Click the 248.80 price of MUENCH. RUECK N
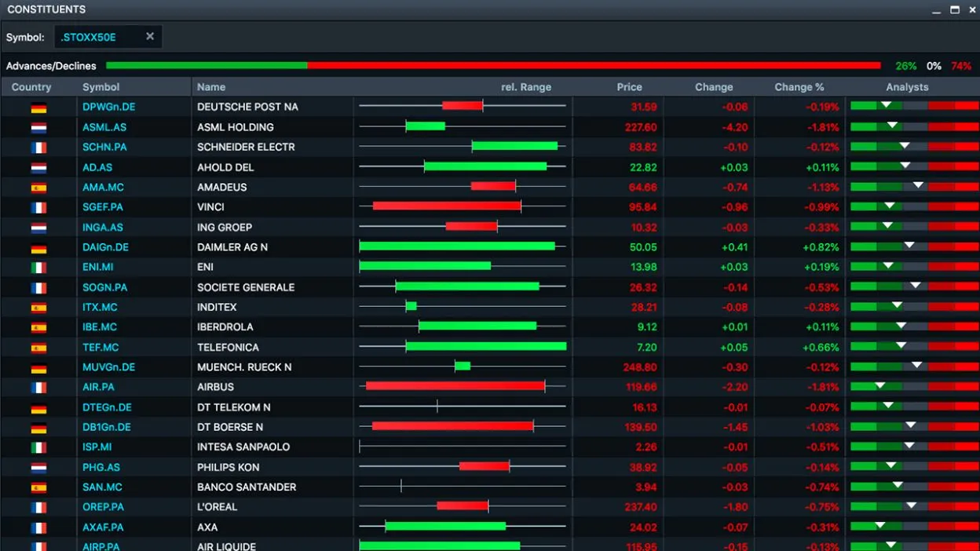This screenshot has width=980, height=551. [x=642, y=367]
